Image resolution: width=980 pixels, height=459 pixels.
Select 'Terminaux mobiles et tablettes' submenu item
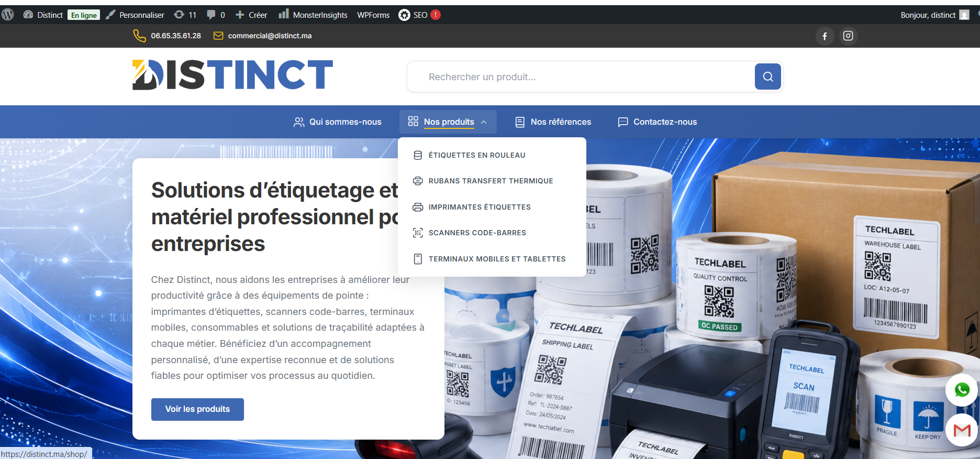[497, 259]
